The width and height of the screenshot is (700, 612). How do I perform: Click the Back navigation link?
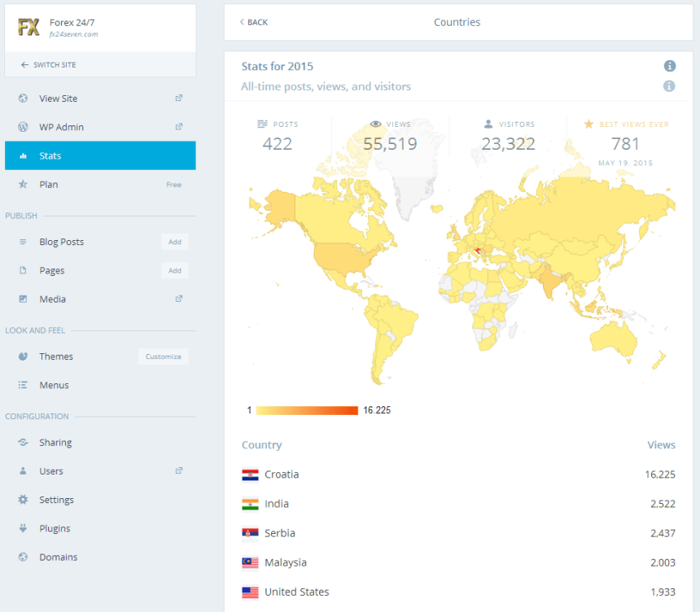click(252, 22)
